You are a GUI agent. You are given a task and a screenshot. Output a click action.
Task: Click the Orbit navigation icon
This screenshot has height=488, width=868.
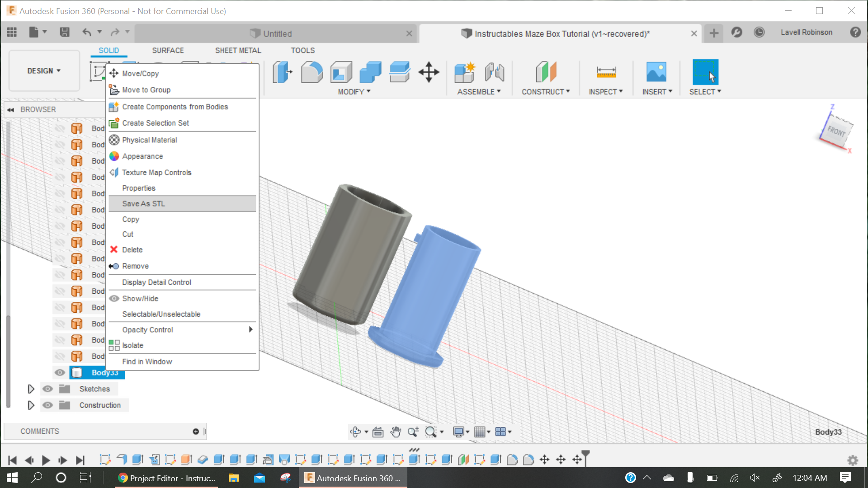pyautogui.click(x=356, y=432)
